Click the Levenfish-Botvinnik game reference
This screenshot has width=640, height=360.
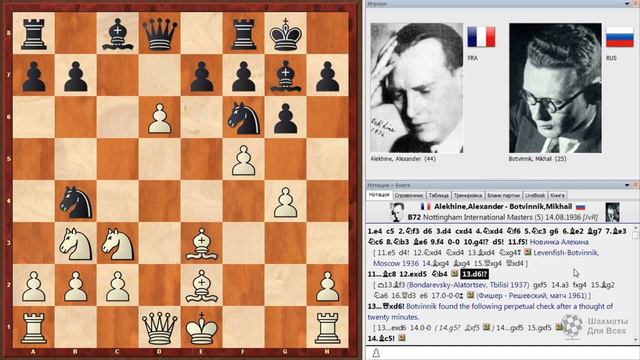566,253
